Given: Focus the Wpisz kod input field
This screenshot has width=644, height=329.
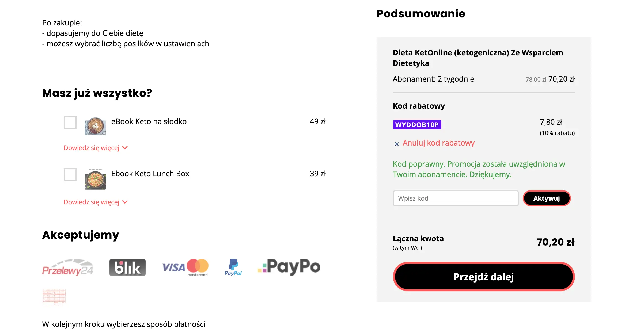Looking at the screenshot, I should pos(455,198).
